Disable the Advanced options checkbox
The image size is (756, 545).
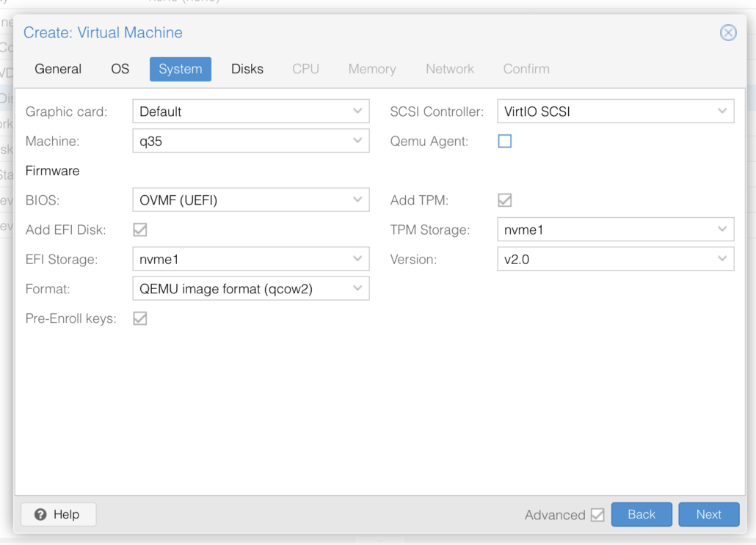tap(597, 515)
